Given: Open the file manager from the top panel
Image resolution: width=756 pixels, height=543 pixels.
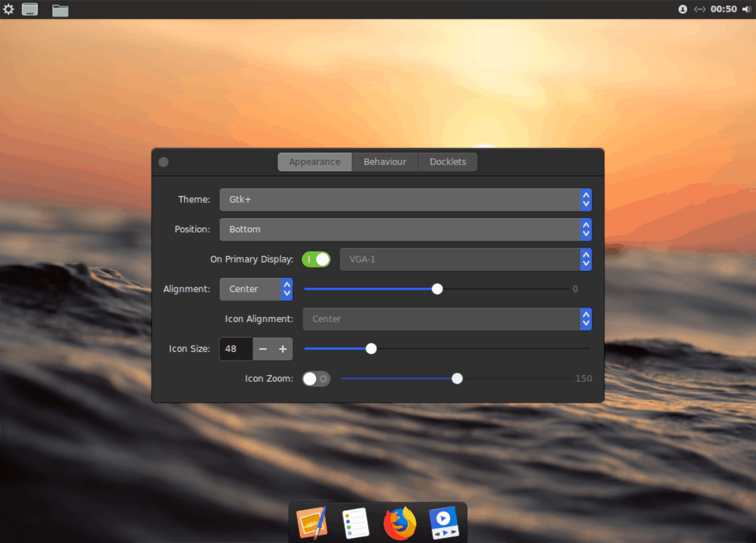Looking at the screenshot, I should (x=60, y=9).
